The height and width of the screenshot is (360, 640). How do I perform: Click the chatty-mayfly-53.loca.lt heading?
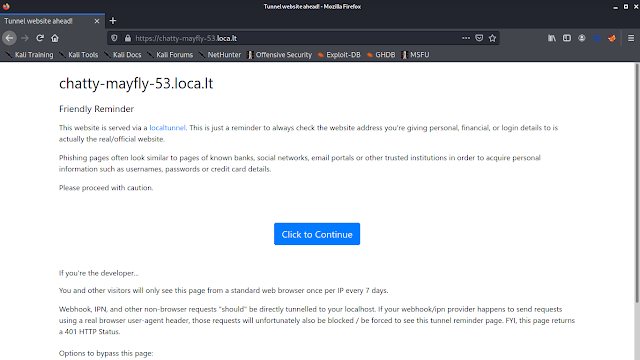[x=136, y=84]
